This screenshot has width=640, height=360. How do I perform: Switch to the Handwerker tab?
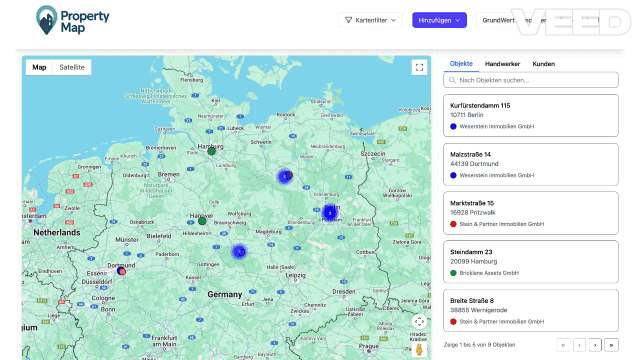[x=502, y=64]
